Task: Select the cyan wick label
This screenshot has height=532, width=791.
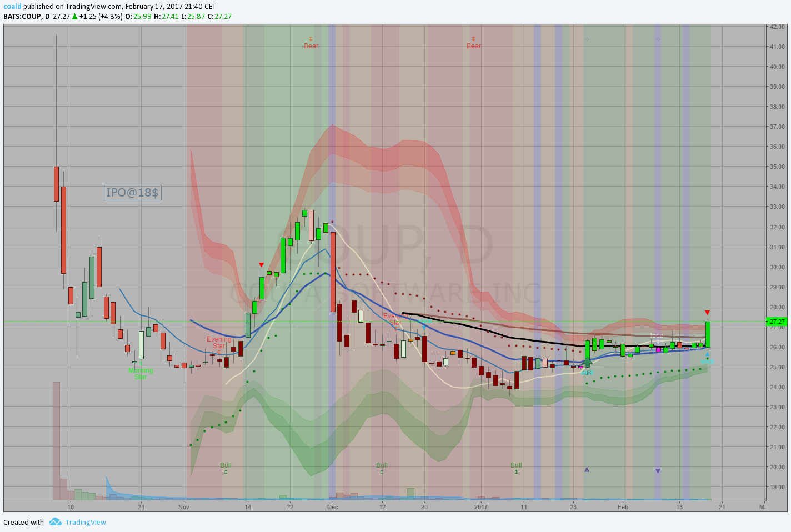Action: (x=707, y=362)
